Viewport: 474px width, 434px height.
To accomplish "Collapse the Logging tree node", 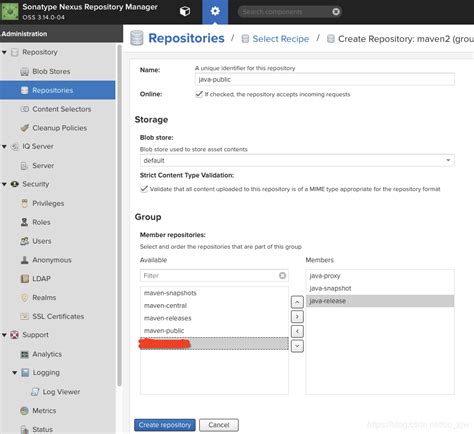I will 15,373.
